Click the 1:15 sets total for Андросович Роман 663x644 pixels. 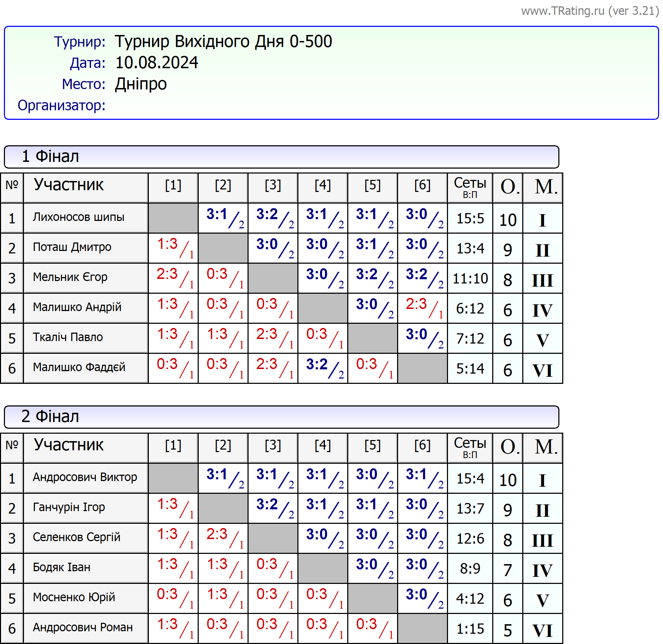tap(470, 629)
